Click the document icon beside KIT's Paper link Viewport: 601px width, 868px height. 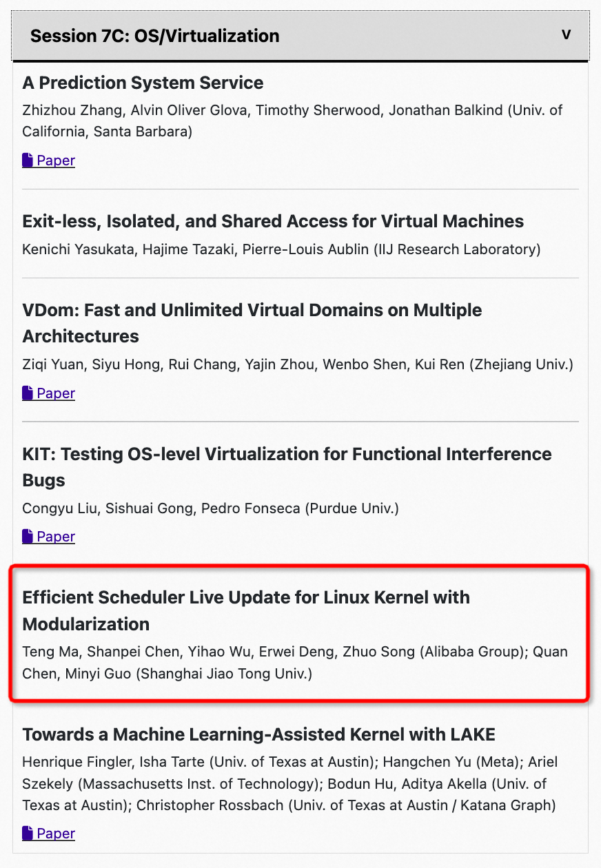(x=26, y=536)
